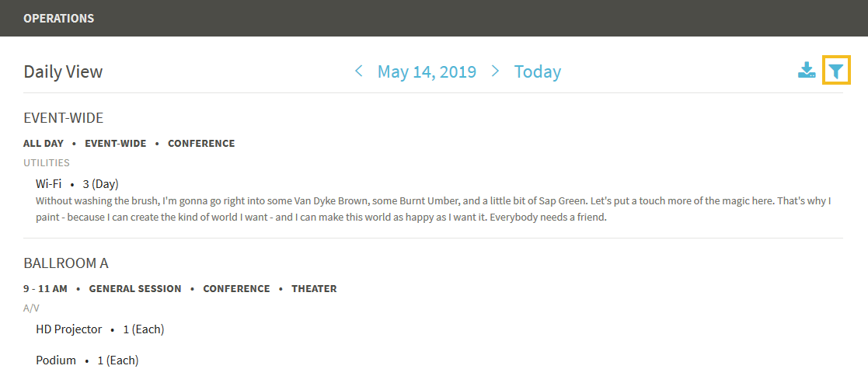Click the Wi-Fi description paragraph text
This screenshot has height=376, width=868.
pos(434,209)
